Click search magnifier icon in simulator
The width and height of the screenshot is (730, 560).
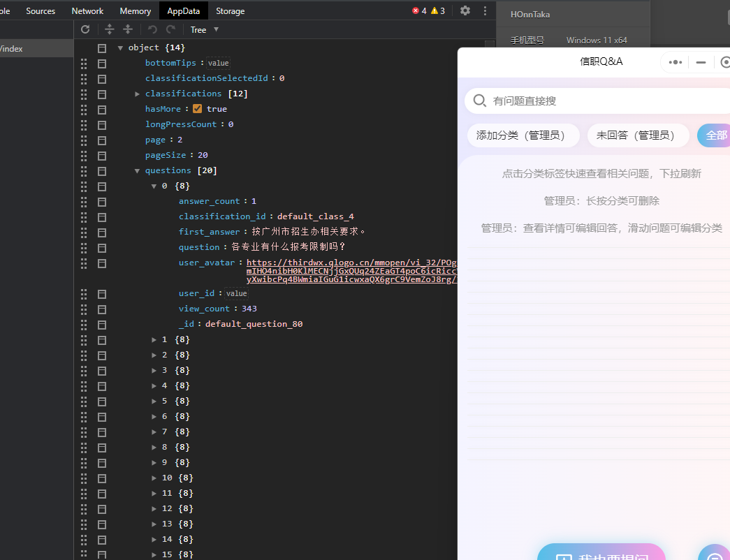479,100
